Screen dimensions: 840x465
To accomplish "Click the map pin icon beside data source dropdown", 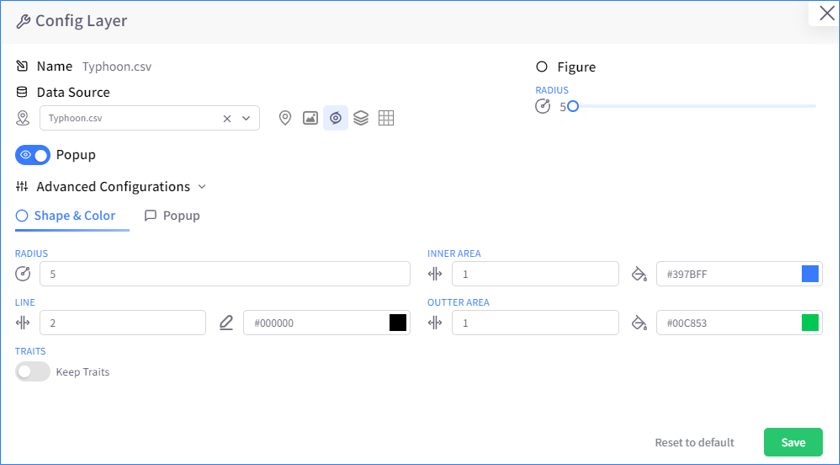I will (22, 118).
